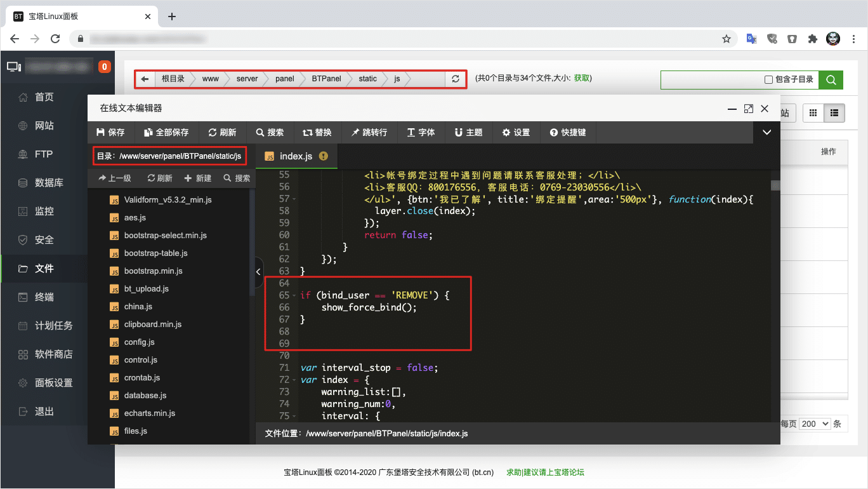Show the Shortcuts (快捷键) list
This screenshot has height=489, width=868.
(568, 132)
